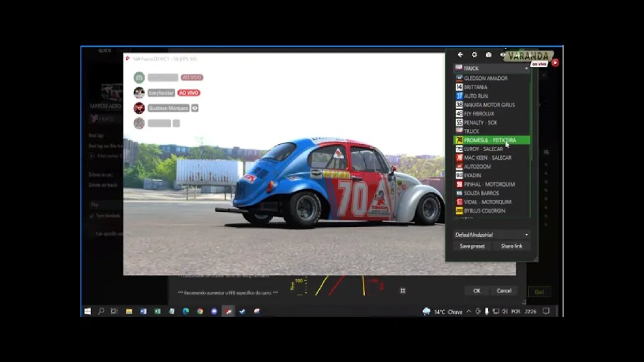Click the volume tray icon
Viewport: 644px width, 362px height.
pos(505,312)
